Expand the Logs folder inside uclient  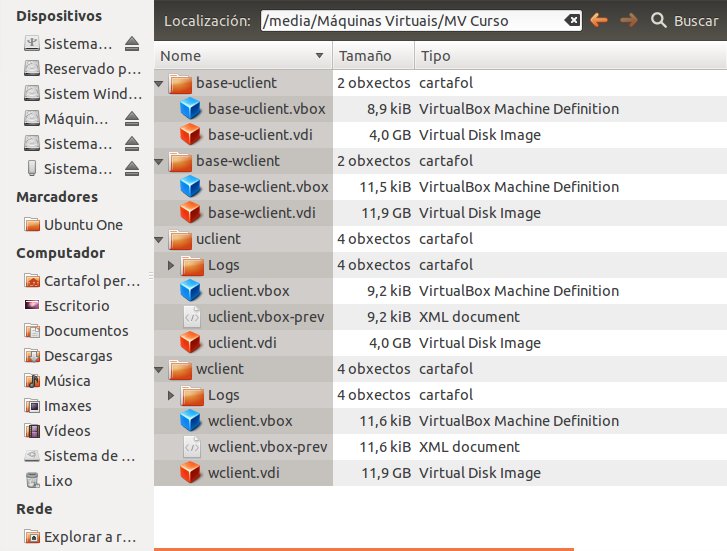pyautogui.click(x=171, y=265)
